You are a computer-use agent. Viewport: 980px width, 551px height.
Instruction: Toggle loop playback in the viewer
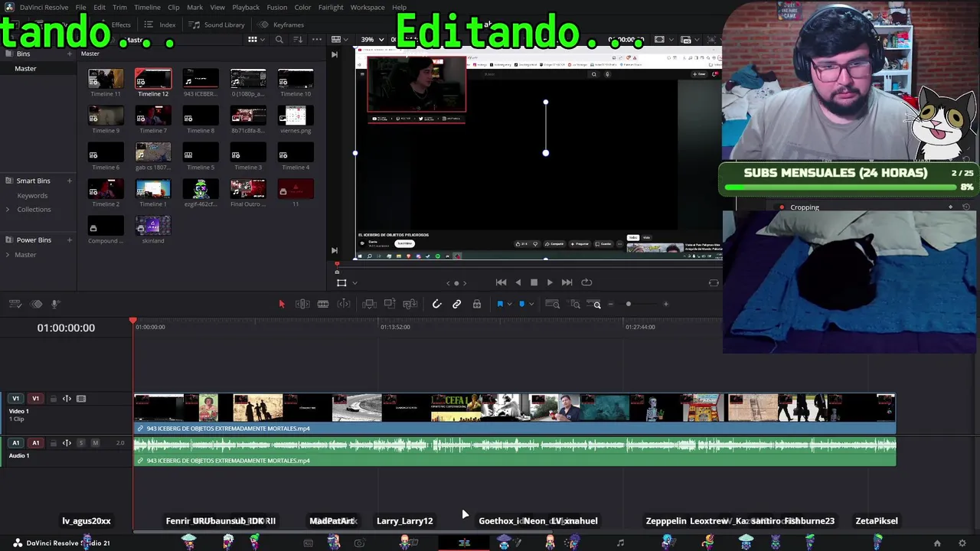[x=586, y=282]
